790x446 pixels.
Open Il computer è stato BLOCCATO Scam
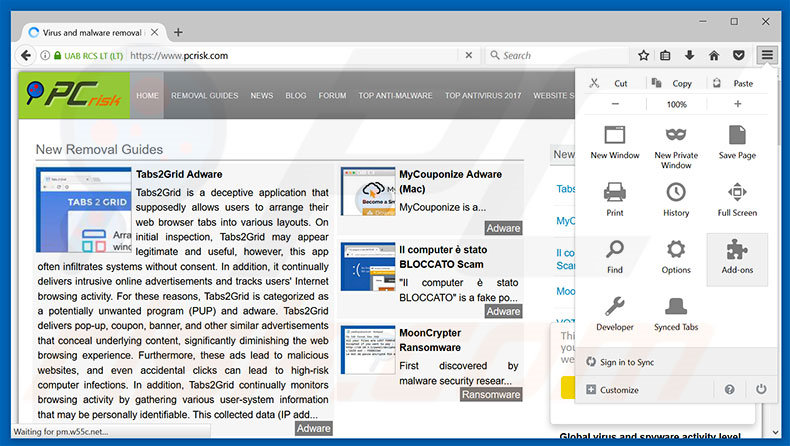(x=443, y=257)
